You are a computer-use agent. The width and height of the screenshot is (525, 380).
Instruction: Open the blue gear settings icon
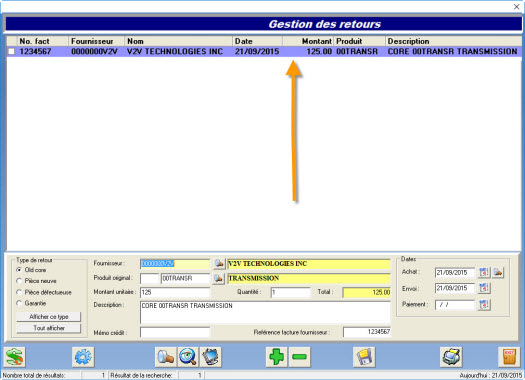pos(83,357)
